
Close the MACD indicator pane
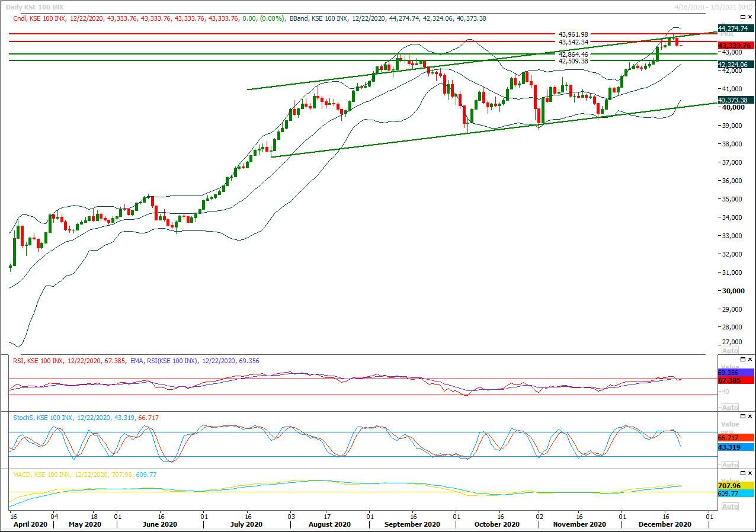pyautogui.click(x=751, y=473)
